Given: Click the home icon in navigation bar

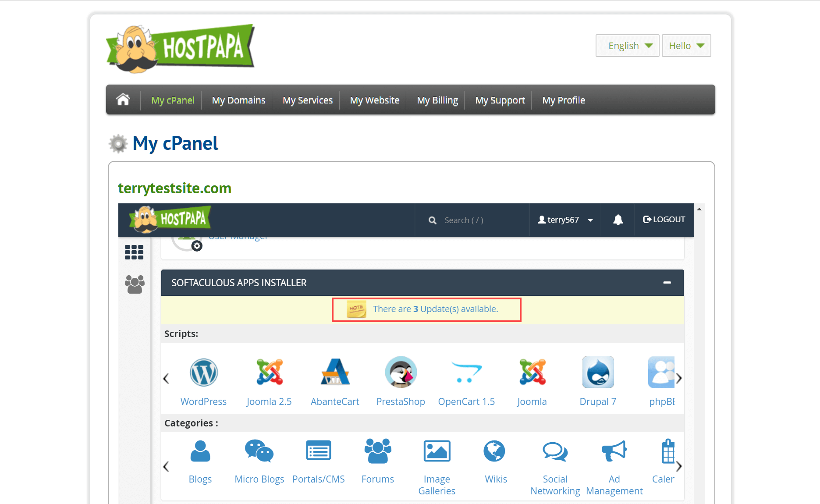Looking at the screenshot, I should pos(123,100).
